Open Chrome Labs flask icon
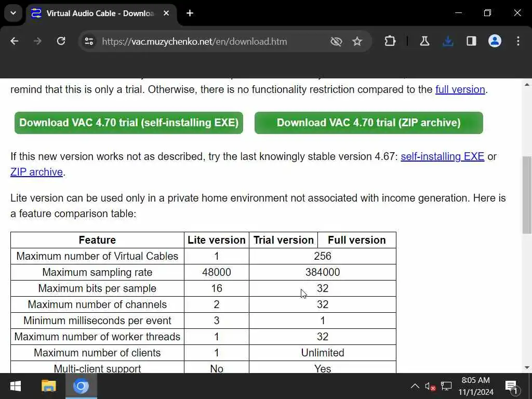532x399 pixels. [x=424, y=42]
